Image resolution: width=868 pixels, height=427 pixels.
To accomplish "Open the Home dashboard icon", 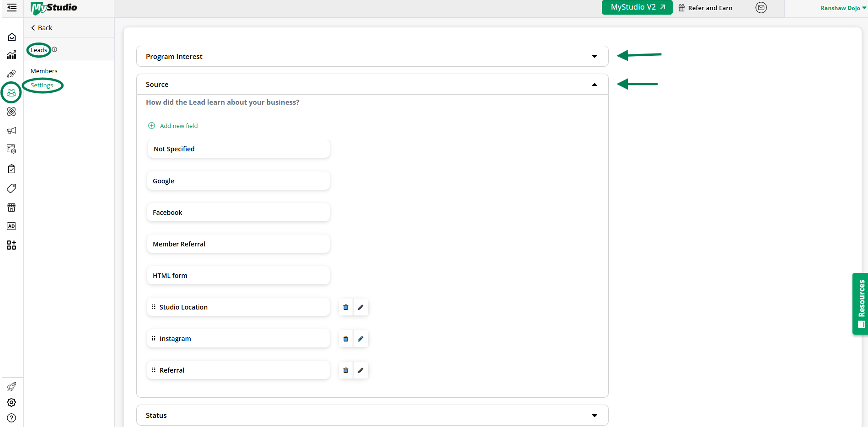I will pyautogui.click(x=12, y=37).
